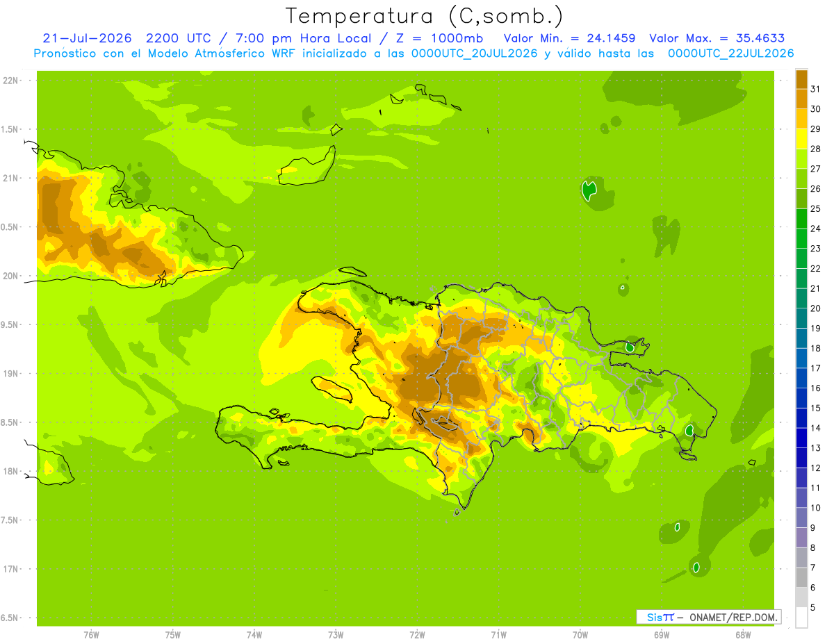Click the initialization time "0000UTC_20JUL2026"
The width and height of the screenshot is (834, 644).
(475, 53)
